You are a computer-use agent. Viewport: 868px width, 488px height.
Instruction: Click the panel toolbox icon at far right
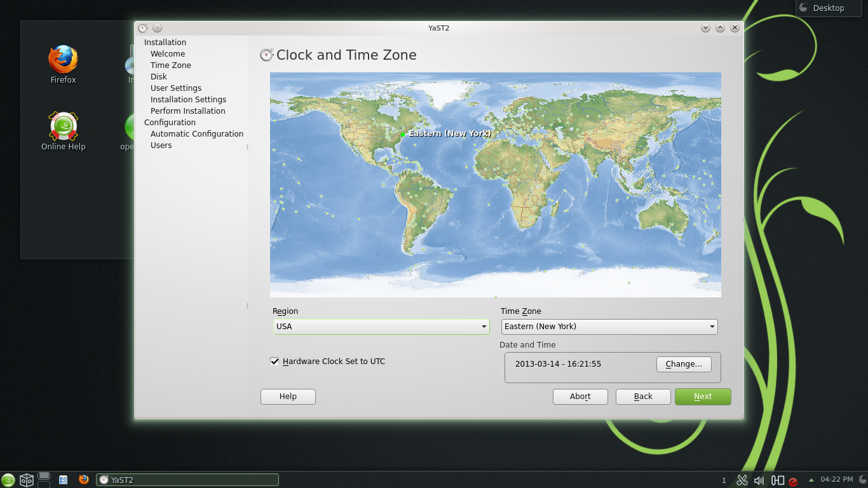862,480
